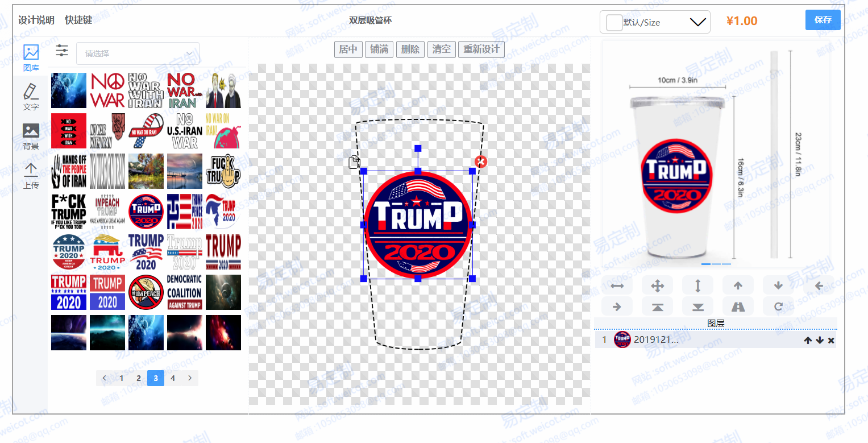
Task: Select the NO WAR ON IRAN ribbon thumbnail
Action: click(x=146, y=131)
